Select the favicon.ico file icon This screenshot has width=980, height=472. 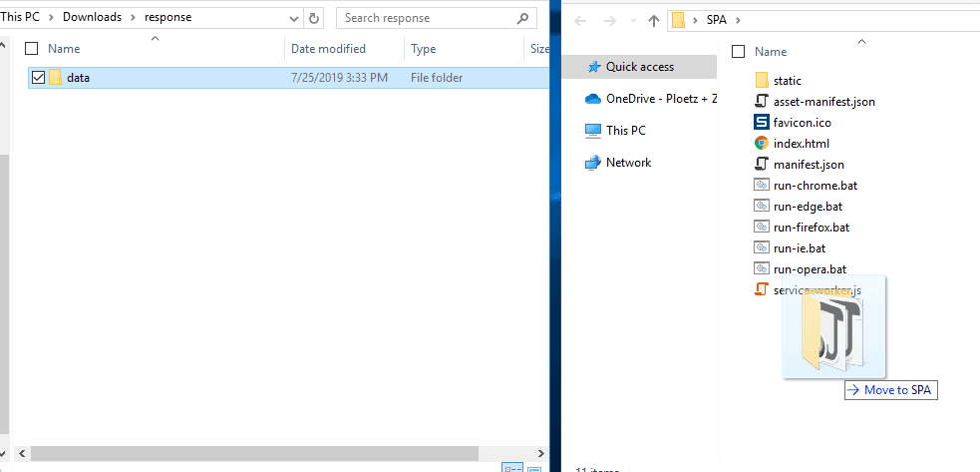click(x=762, y=123)
